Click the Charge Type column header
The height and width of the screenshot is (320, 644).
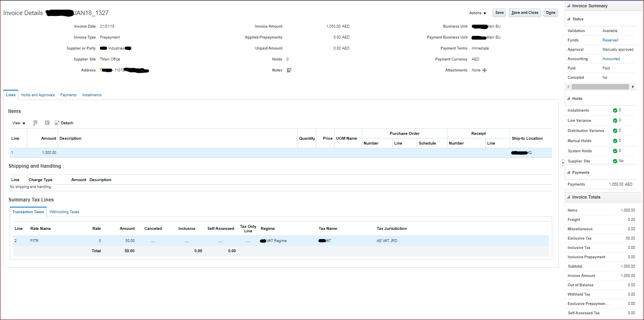[40, 180]
